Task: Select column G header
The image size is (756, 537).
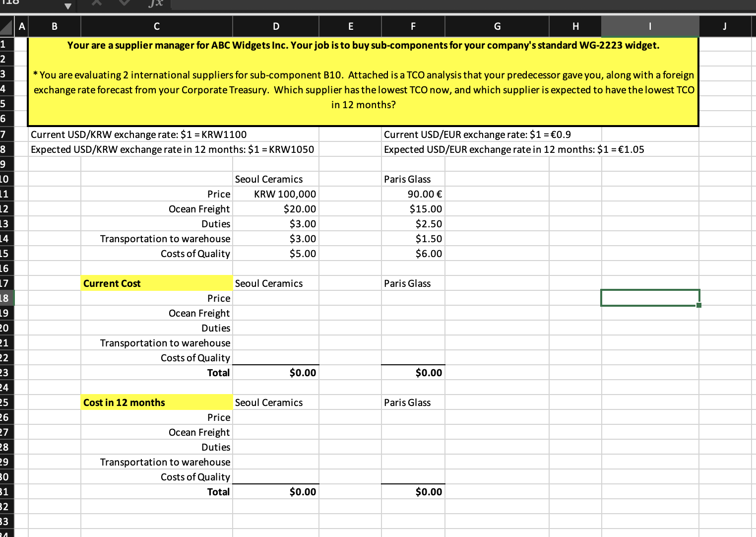Action: [497, 26]
